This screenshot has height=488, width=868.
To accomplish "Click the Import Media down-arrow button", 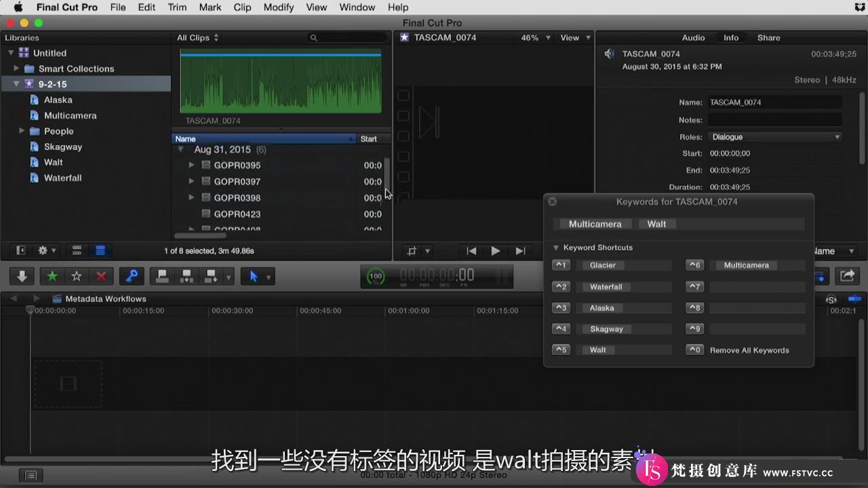I will (22, 276).
